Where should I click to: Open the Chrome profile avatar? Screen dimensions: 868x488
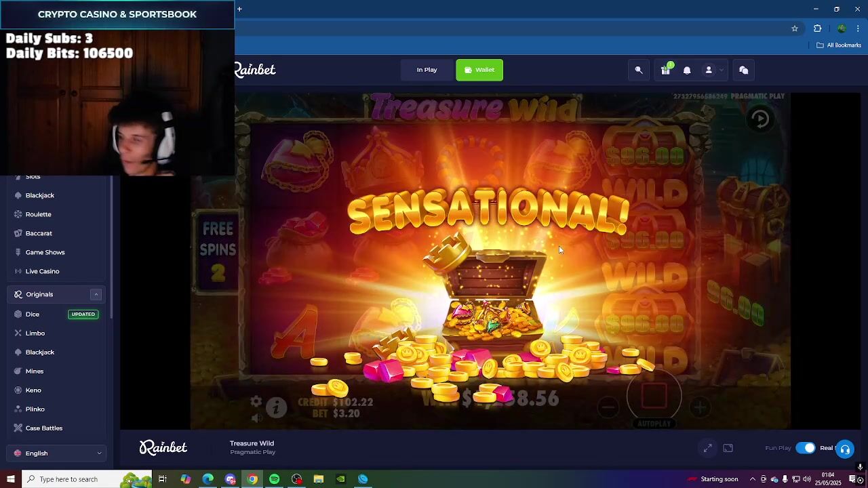coord(842,28)
